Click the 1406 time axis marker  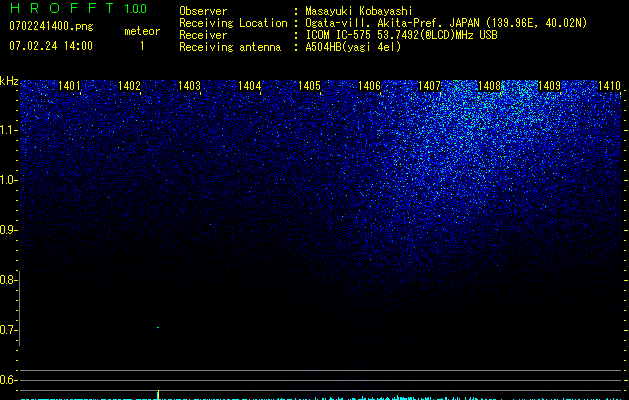click(369, 86)
